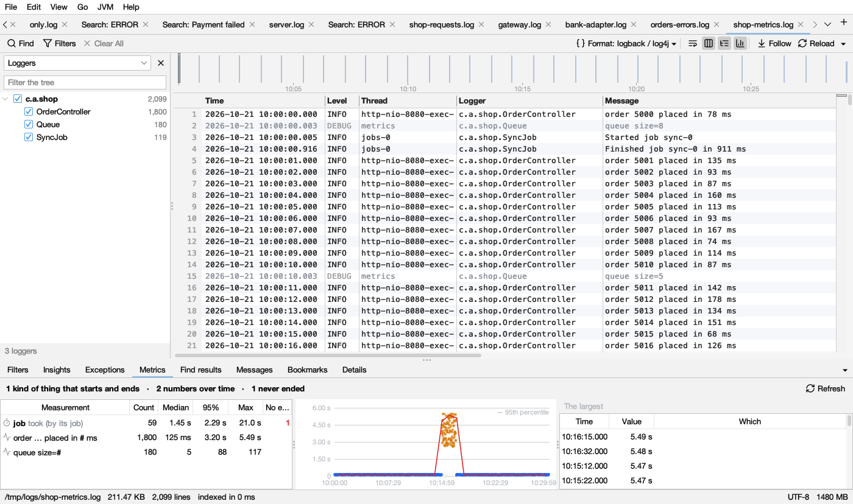Uncheck the SyncJob logger checkbox
The image size is (853, 504).
29,137
